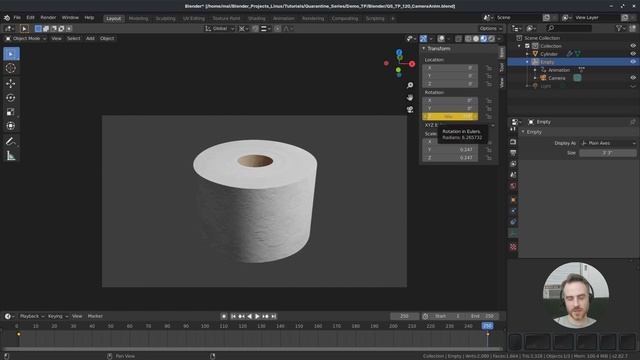
Task: Open the Global transform orientation dropdown
Action: (220, 29)
